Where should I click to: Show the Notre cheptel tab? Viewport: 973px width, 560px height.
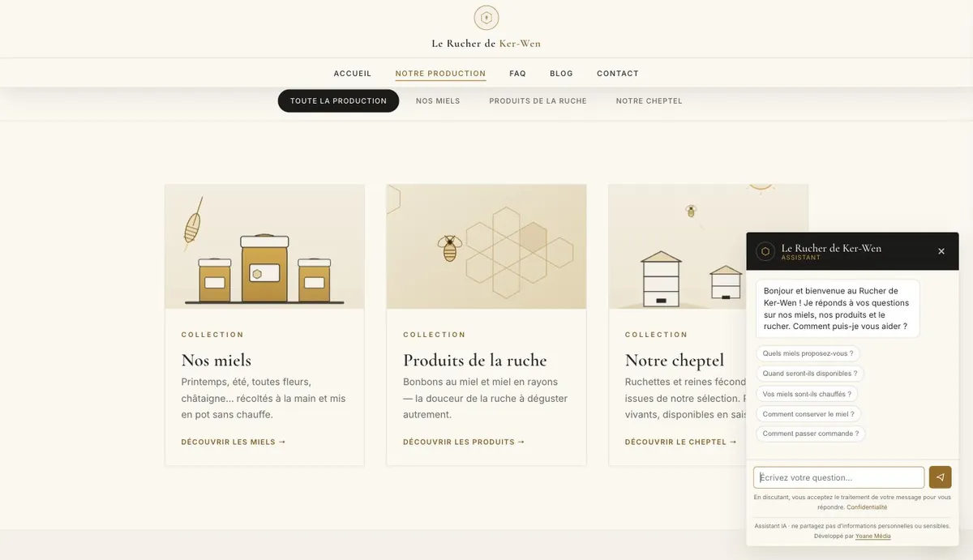click(x=649, y=101)
